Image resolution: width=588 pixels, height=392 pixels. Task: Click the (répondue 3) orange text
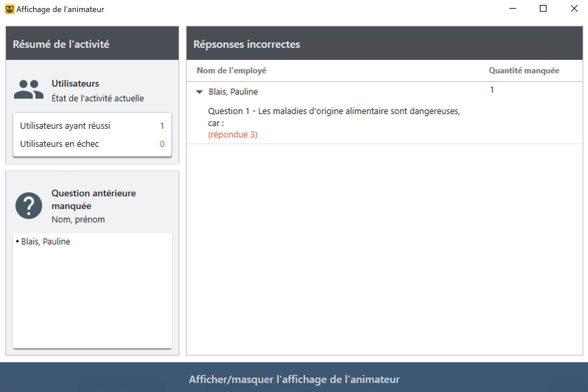coord(233,134)
